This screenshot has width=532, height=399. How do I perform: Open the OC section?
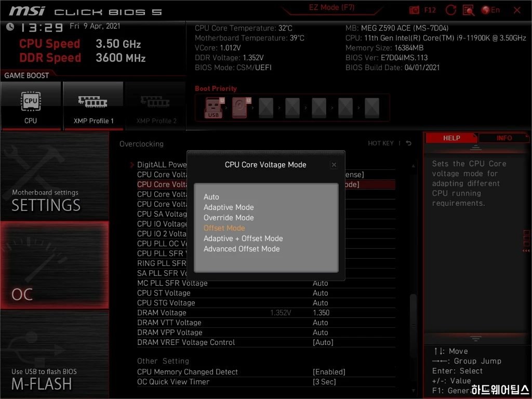click(55, 265)
